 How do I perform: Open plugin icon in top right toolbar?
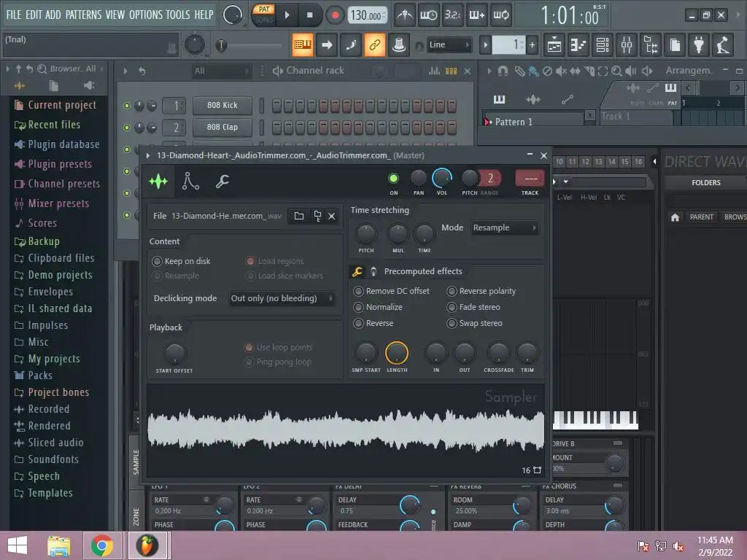click(x=699, y=45)
